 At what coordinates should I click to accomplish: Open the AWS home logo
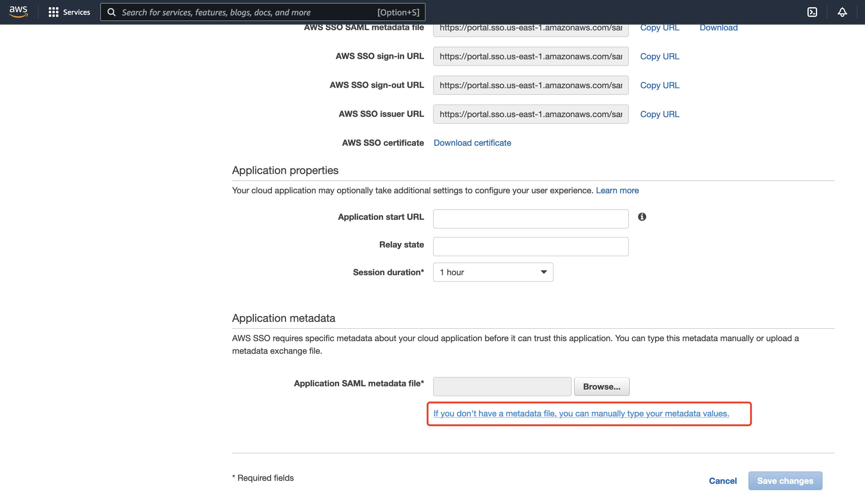[x=19, y=12]
